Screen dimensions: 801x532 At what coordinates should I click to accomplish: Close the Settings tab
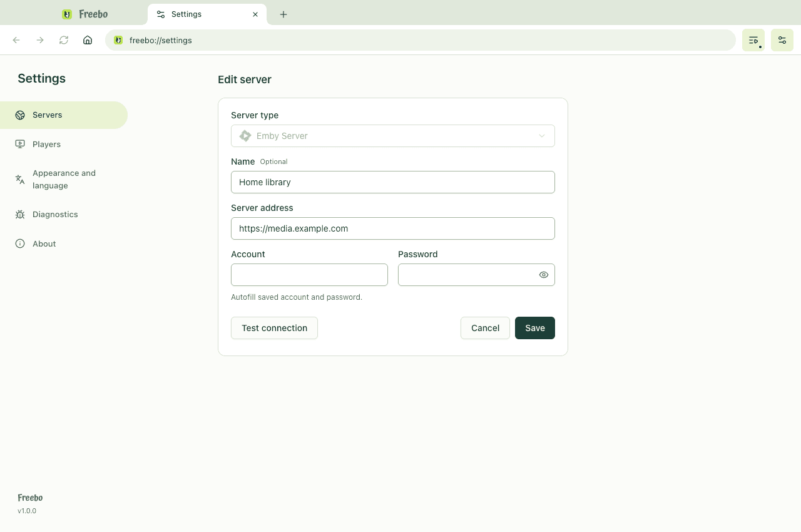pyautogui.click(x=255, y=14)
